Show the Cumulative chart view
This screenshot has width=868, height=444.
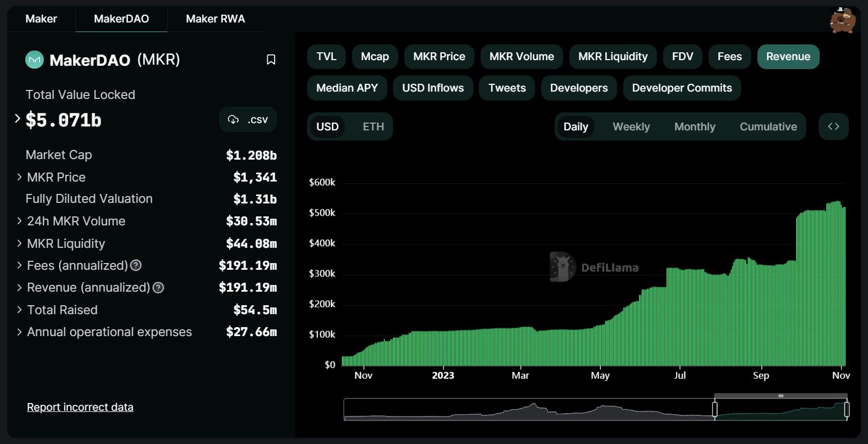(768, 126)
